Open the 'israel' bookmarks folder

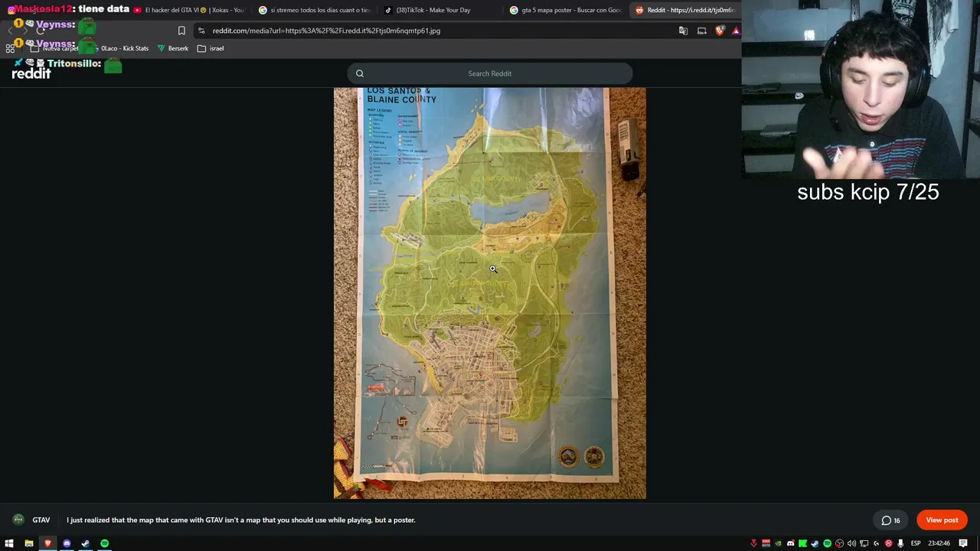[211, 48]
